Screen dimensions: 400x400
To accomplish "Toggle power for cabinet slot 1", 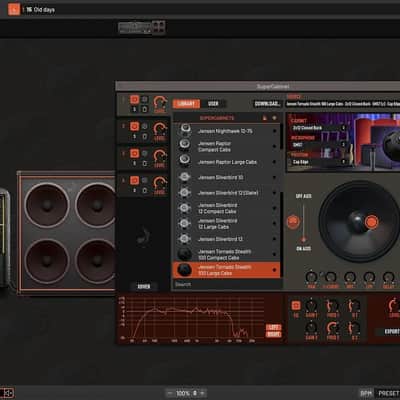I will click(x=134, y=99).
